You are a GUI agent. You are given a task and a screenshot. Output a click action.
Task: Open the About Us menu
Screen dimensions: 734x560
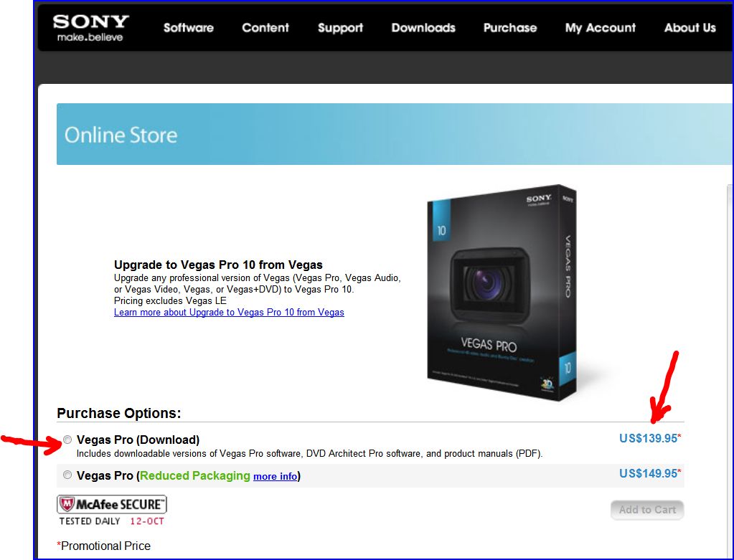[690, 28]
